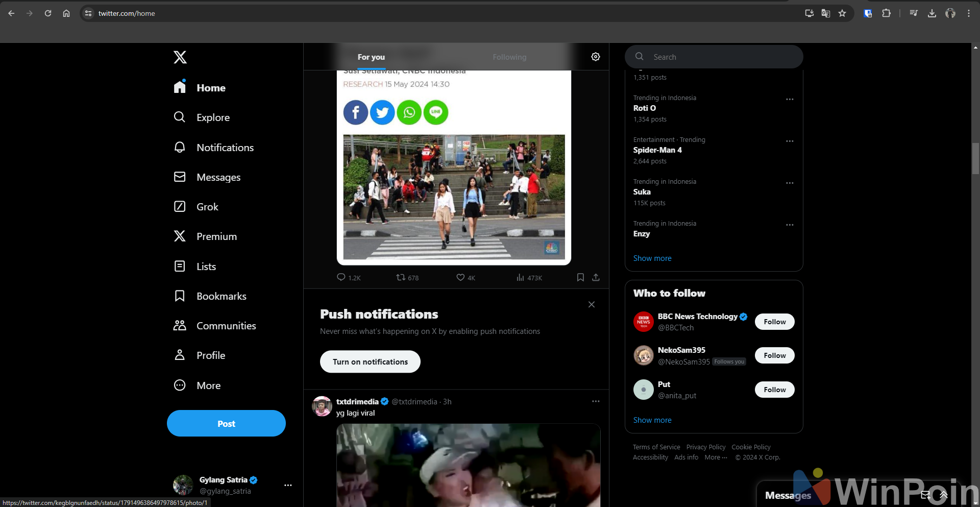The width and height of the screenshot is (980, 507).
Task: Click the blue Post button
Action: click(x=226, y=423)
